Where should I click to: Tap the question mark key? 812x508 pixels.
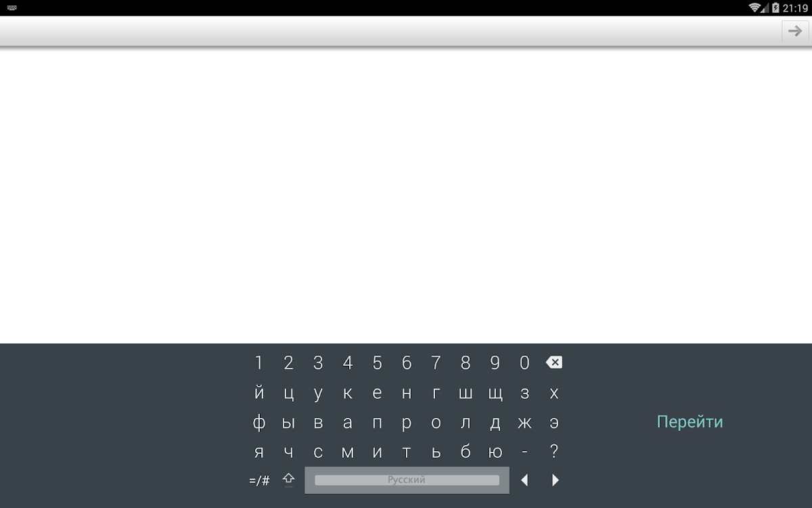click(x=554, y=452)
